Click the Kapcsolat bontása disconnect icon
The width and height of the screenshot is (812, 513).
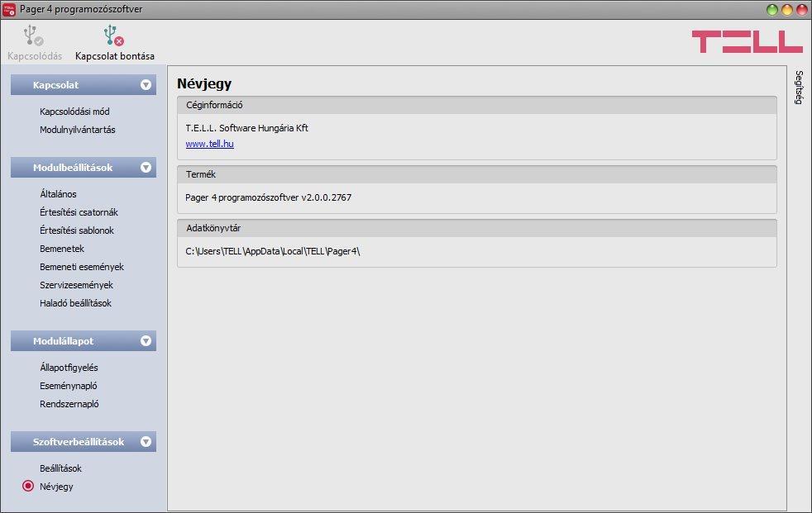(114, 36)
